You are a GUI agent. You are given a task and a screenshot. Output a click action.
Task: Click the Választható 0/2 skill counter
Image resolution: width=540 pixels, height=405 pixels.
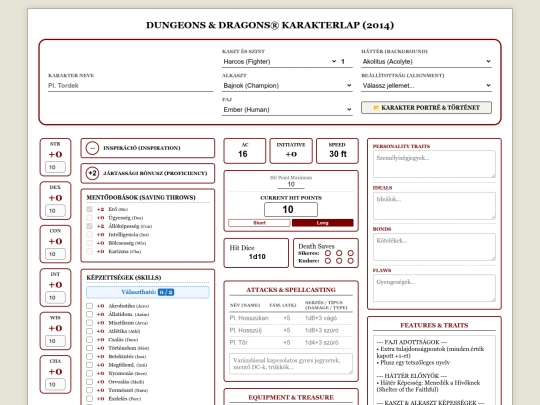(x=148, y=292)
